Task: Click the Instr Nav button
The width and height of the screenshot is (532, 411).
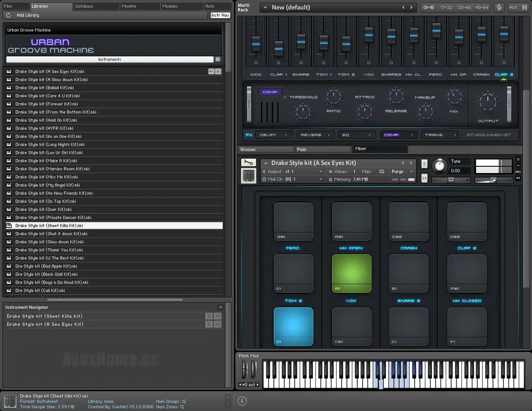Action: (x=220, y=15)
